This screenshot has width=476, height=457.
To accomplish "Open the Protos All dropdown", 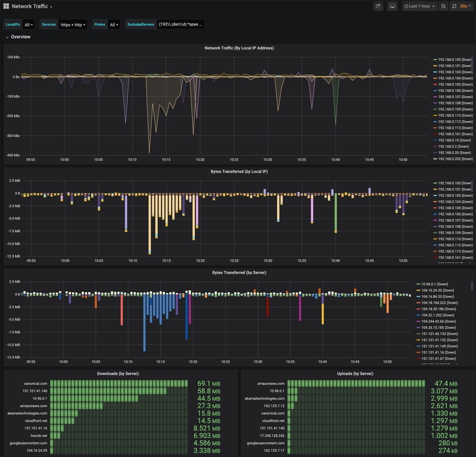I will point(114,24).
